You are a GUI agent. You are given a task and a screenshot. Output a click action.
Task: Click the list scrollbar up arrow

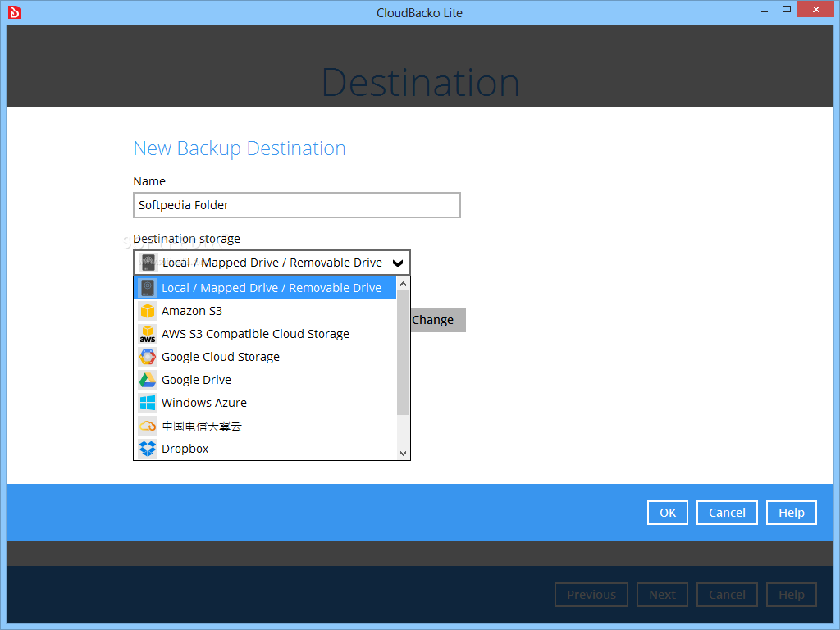point(404,283)
